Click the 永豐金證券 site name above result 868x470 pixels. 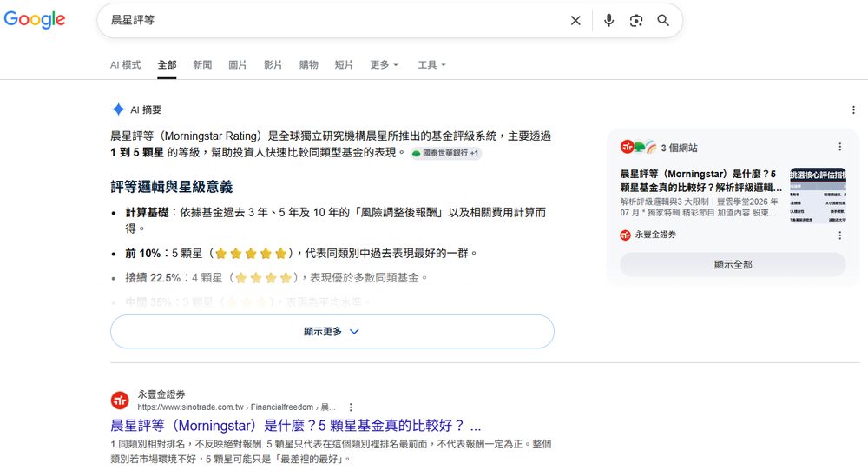[x=161, y=394]
